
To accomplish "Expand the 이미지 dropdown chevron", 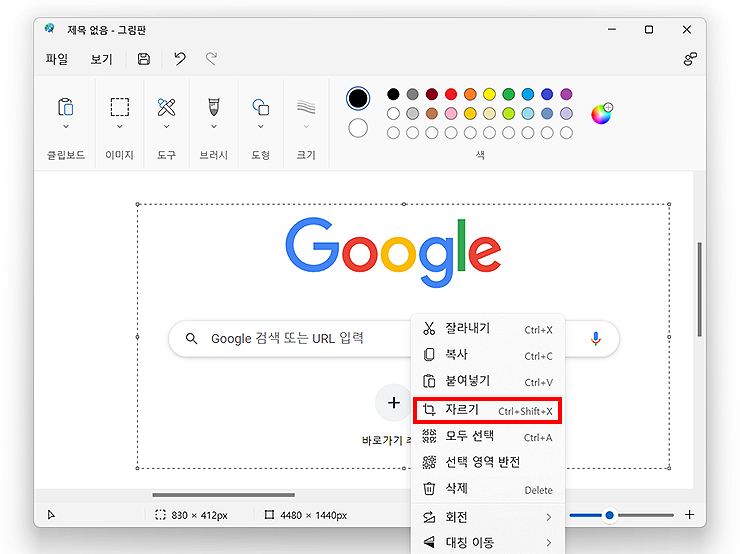I will point(119,126).
